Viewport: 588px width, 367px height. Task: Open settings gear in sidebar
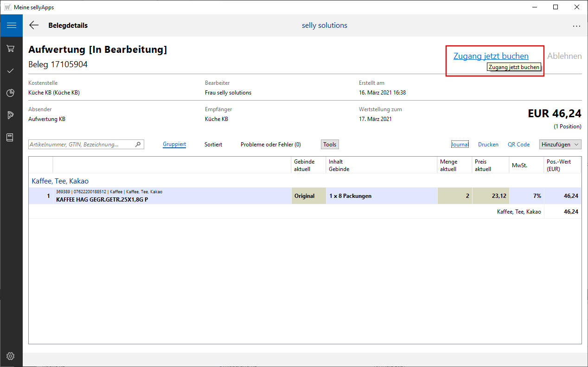coord(11,356)
